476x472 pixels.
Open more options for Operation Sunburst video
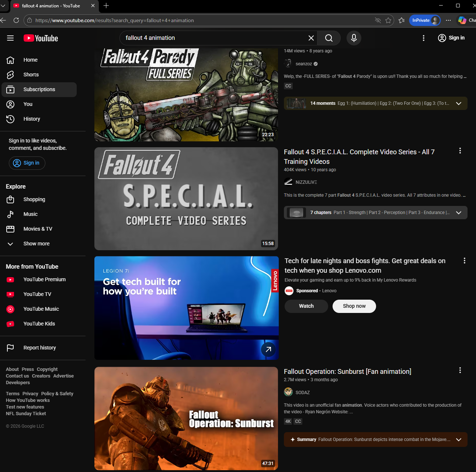click(x=460, y=370)
